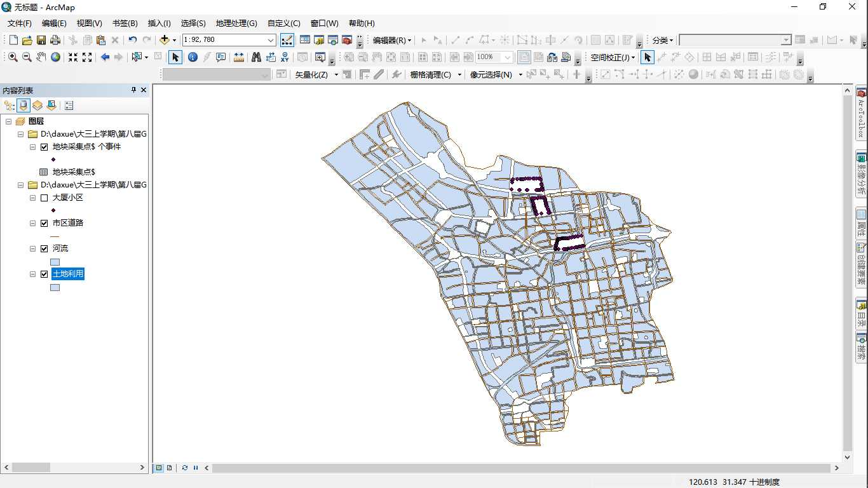Open the Create Viewer Window icon
868x488 pixels.
click(x=320, y=57)
